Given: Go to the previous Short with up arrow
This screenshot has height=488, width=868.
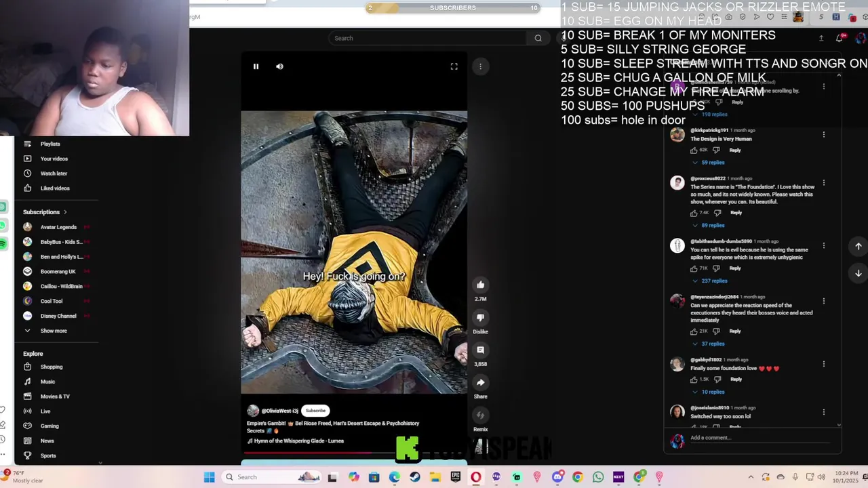Looking at the screenshot, I should point(858,247).
